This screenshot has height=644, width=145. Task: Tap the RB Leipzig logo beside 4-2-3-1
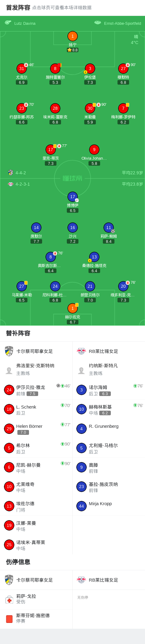[11, 184]
